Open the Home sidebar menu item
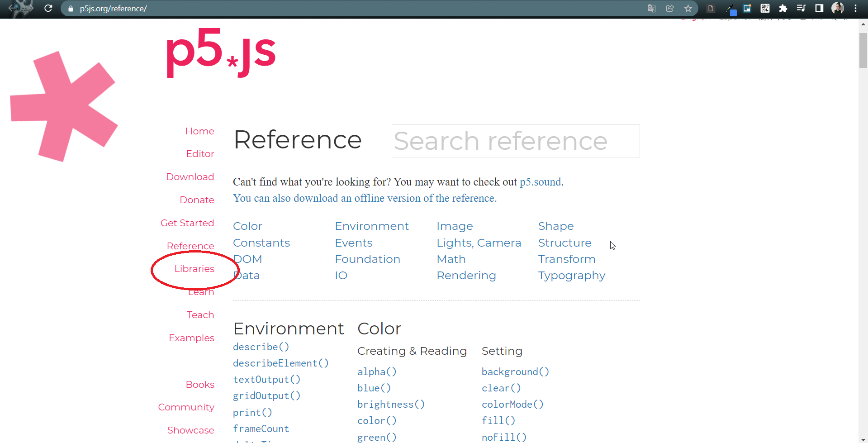The width and height of the screenshot is (868, 443). click(x=199, y=131)
